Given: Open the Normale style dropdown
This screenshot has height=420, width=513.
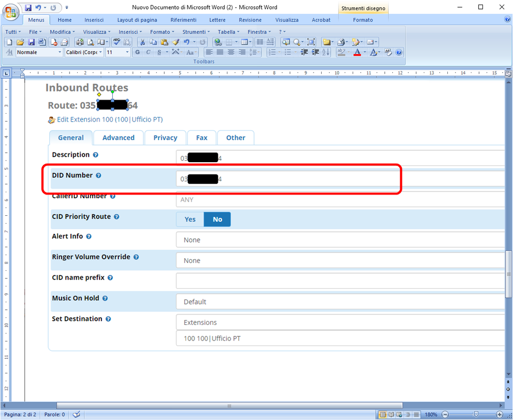Looking at the screenshot, I should click(x=60, y=52).
